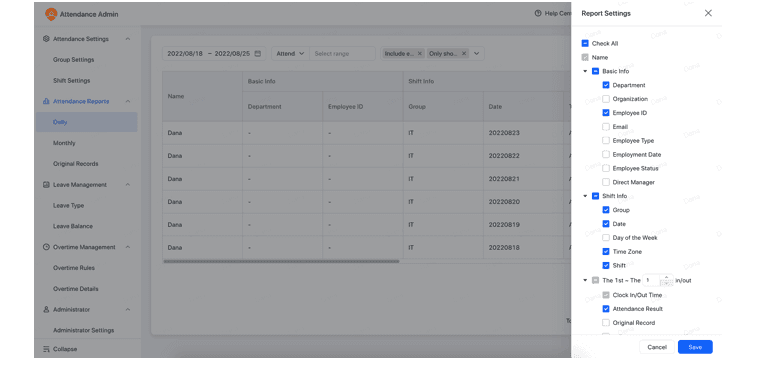Remove the 'Only sho...' filter tag
The height and width of the screenshot is (366, 761).
(x=463, y=53)
